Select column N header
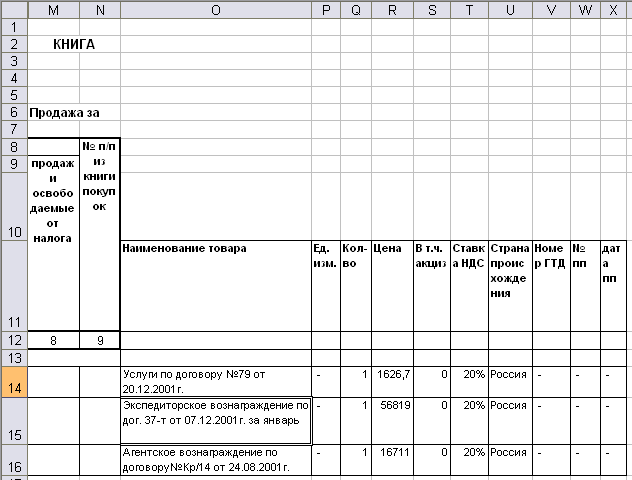 coord(100,10)
